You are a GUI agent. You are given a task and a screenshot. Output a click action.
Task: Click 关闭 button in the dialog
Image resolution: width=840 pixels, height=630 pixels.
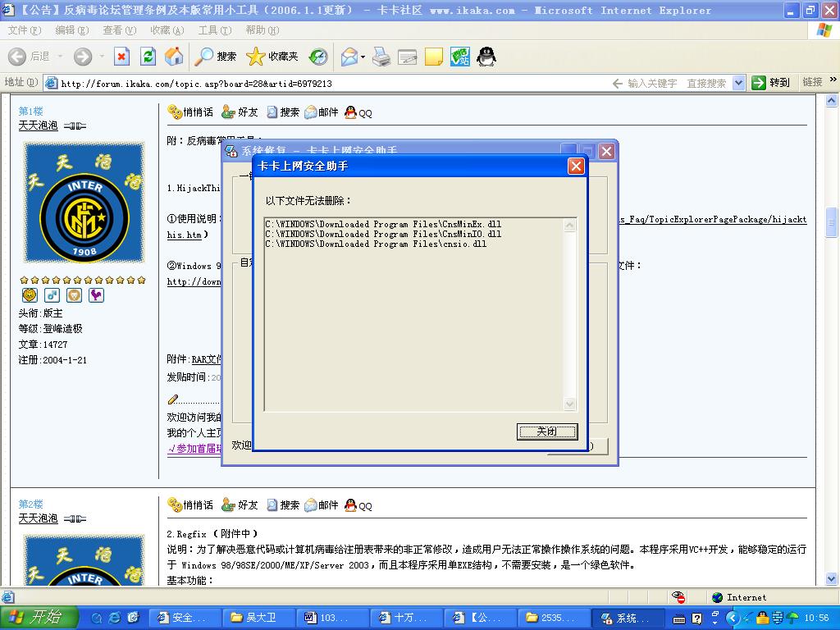(x=547, y=431)
